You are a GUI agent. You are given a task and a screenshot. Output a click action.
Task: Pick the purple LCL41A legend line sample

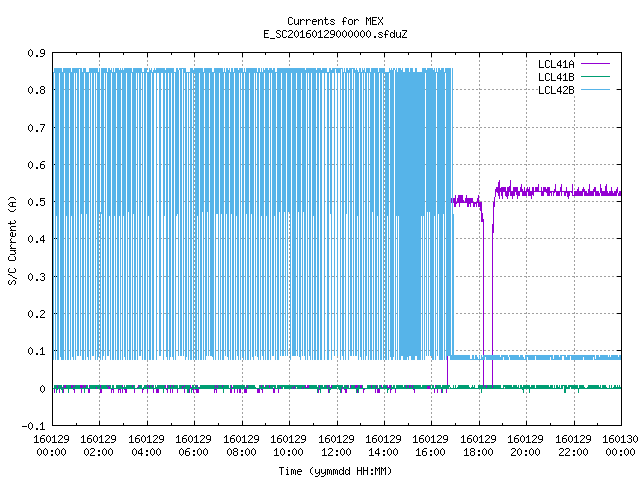tap(595, 64)
